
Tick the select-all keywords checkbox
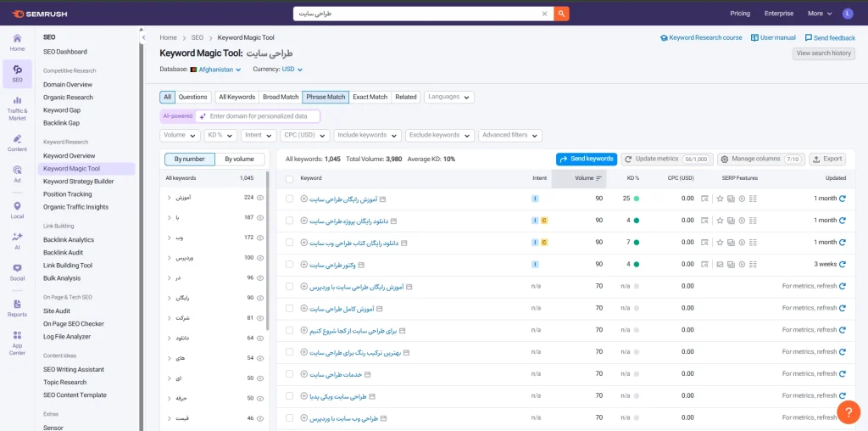[x=290, y=179]
